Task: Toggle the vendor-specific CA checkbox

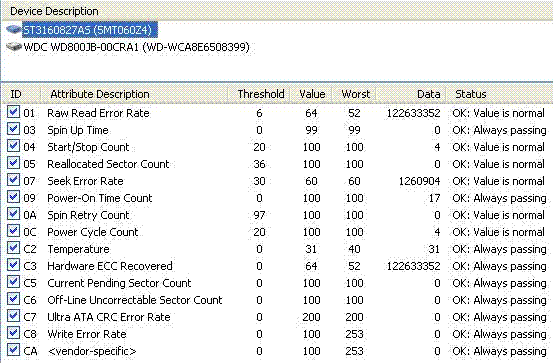Action: tap(13, 350)
